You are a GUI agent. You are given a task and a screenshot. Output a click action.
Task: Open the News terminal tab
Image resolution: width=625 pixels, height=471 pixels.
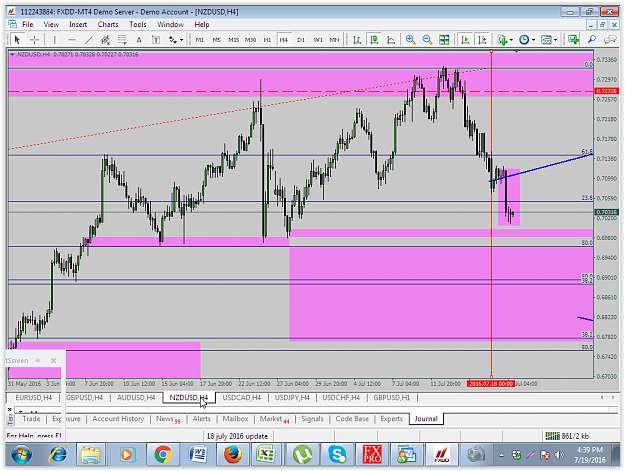pyautogui.click(x=168, y=419)
